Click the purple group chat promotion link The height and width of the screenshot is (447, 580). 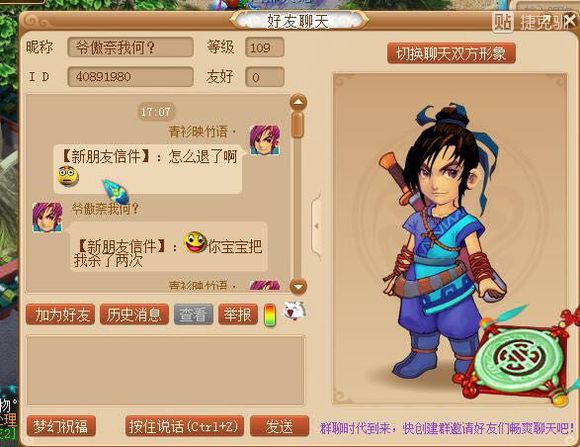tap(447, 428)
